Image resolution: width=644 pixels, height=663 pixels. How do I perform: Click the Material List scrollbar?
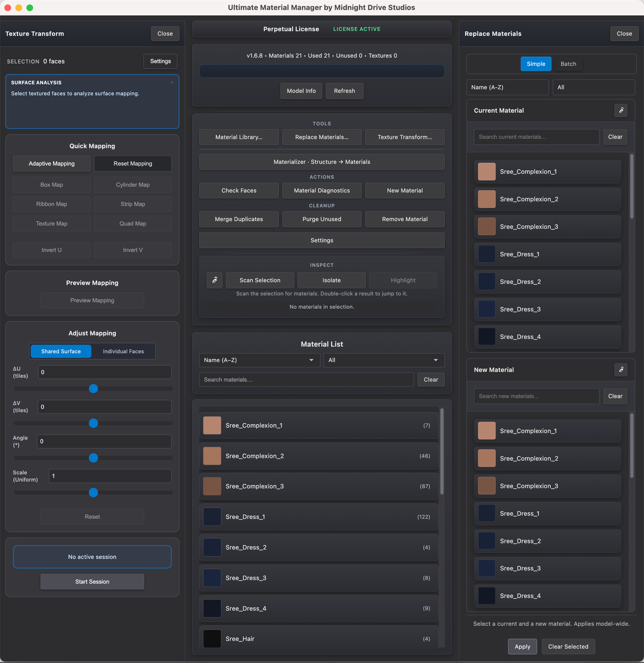(442, 451)
